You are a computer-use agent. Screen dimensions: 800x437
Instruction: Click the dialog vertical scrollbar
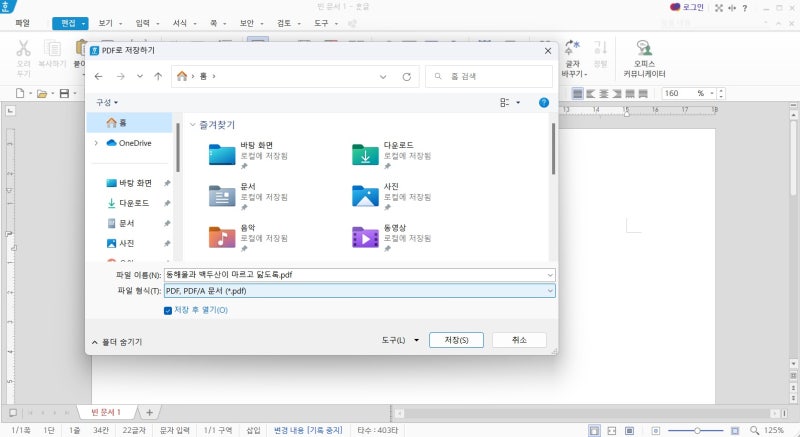tap(554, 149)
